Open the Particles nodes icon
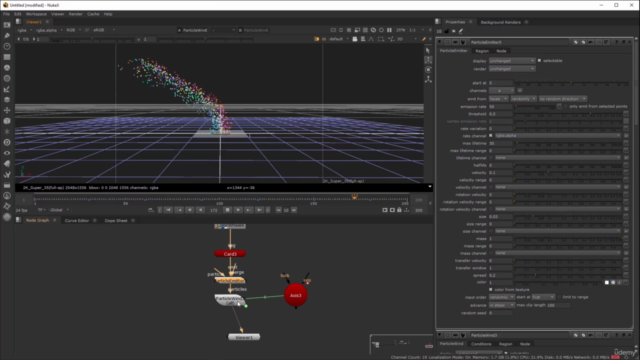Image resolution: width=640 pixels, height=360 pixels. [7, 131]
